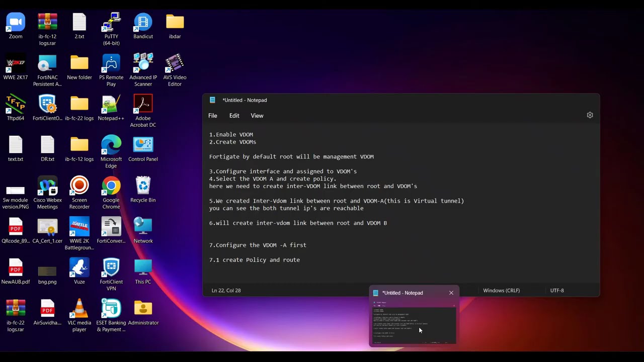Open the ib-fc-12 logs folder
Image resolution: width=644 pixels, height=362 pixels.
click(x=79, y=149)
